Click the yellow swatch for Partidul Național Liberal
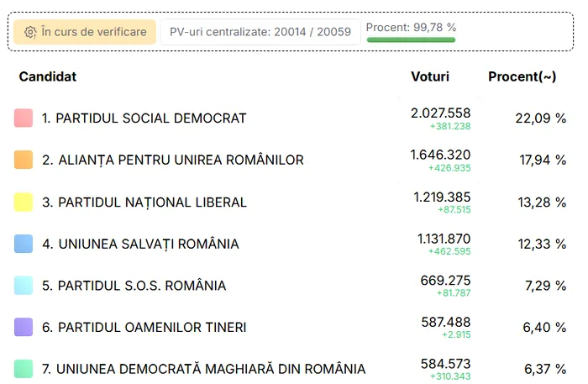 coord(24,203)
